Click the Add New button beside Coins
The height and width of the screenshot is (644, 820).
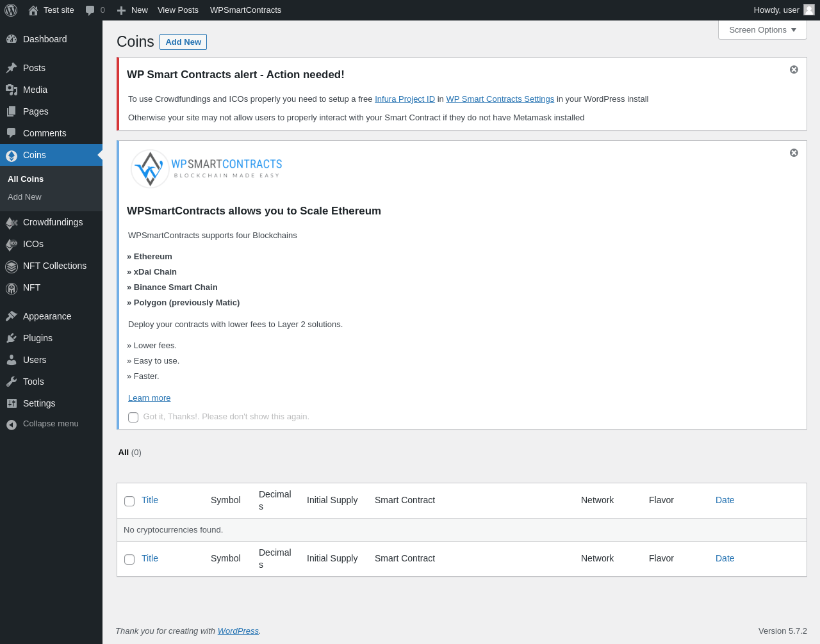[x=183, y=42]
